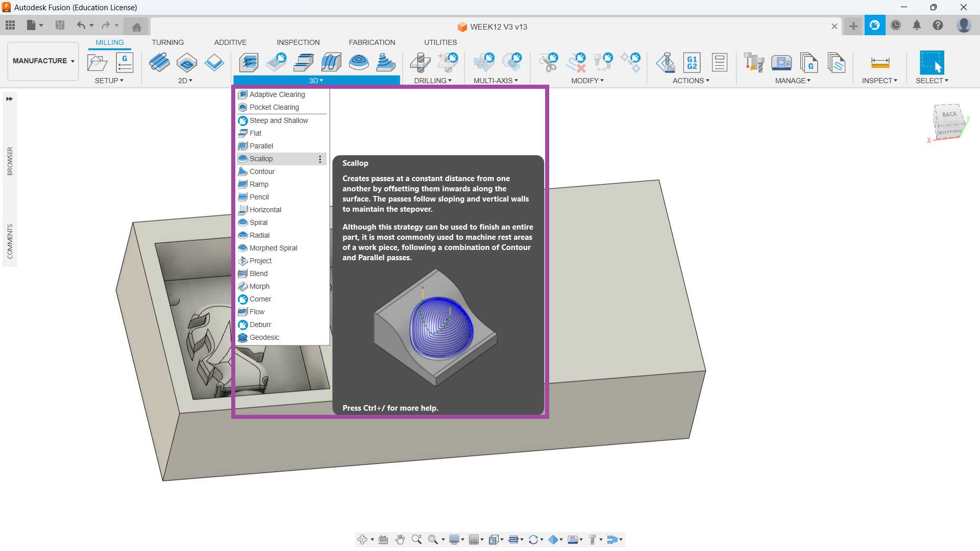Select the Pan hand tool in navigation bar
Screen dimensions: 980x551
point(400,539)
